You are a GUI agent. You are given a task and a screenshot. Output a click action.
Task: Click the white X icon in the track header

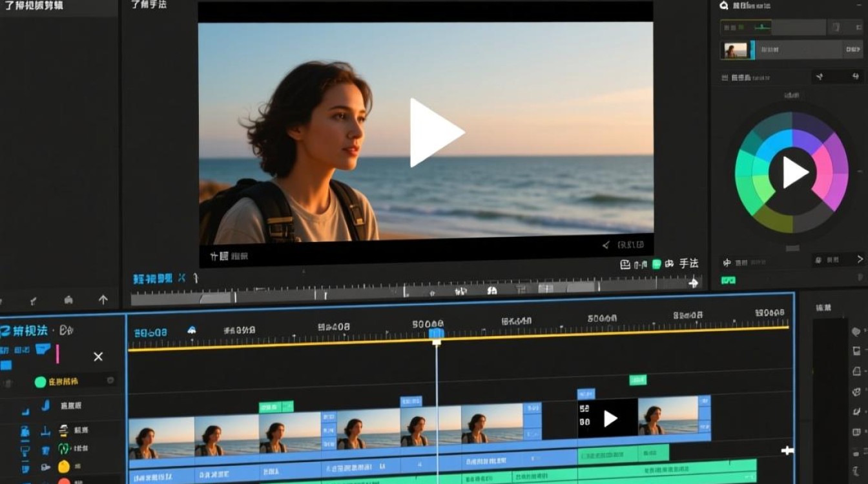[x=98, y=356]
